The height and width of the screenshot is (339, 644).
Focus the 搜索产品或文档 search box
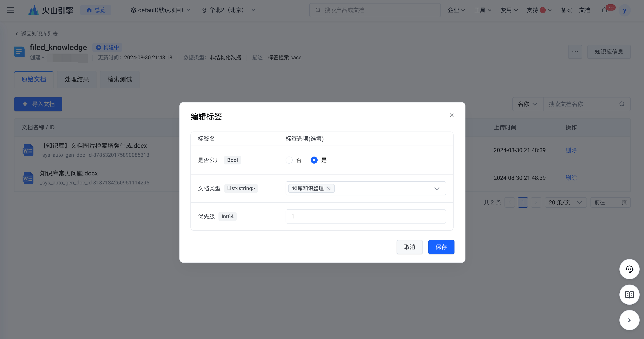375,10
